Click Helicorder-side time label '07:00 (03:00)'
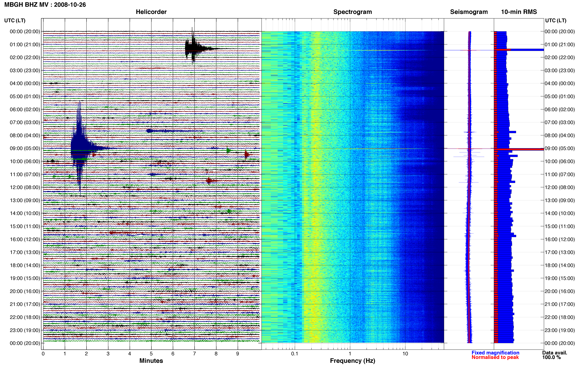The height and width of the screenshot is (368, 588). (25, 122)
